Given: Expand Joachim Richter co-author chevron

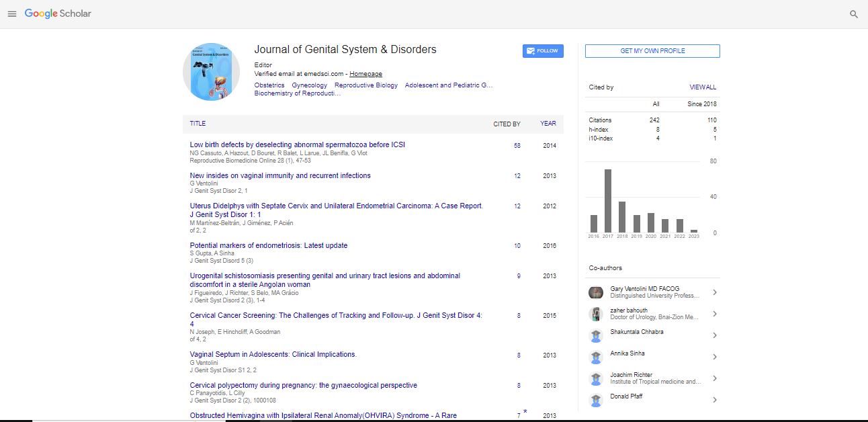Looking at the screenshot, I should tap(714, 378).
